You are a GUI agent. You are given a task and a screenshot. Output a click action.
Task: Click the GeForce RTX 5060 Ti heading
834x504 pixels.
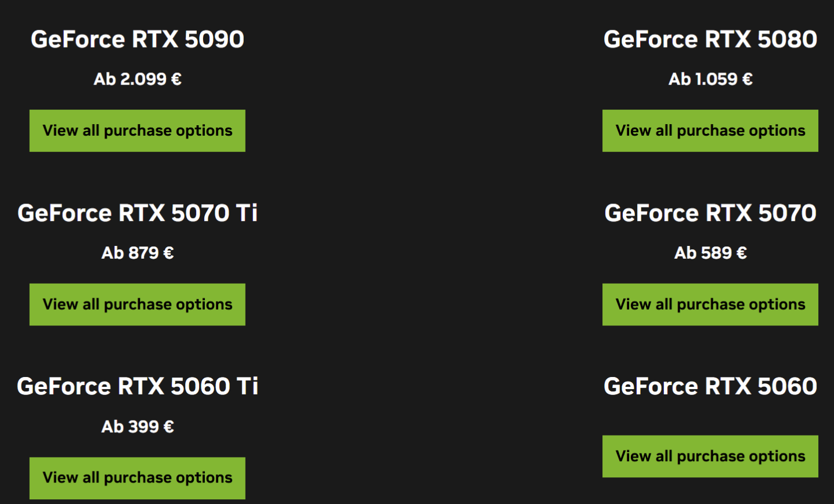click(x=138, y=386)
